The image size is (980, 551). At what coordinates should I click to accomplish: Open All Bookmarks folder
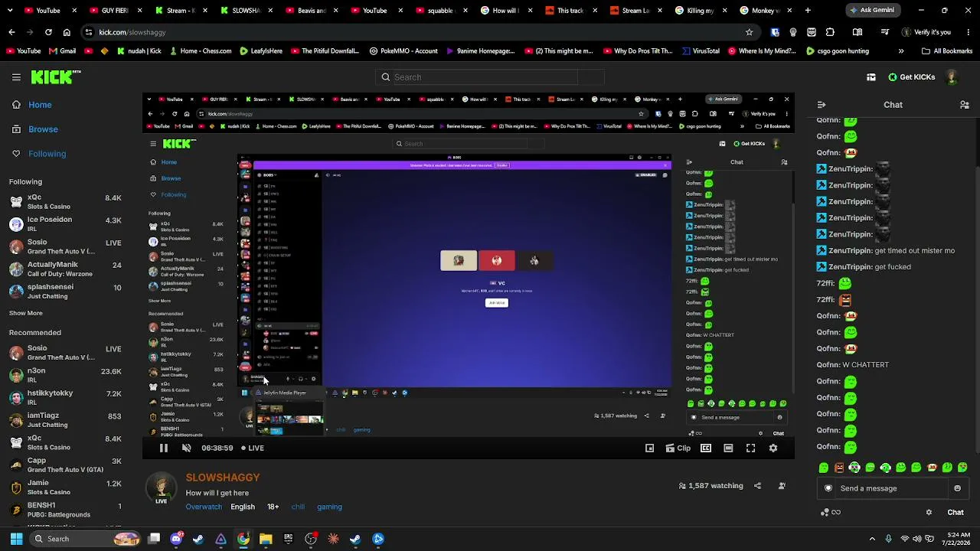point(947,51)
